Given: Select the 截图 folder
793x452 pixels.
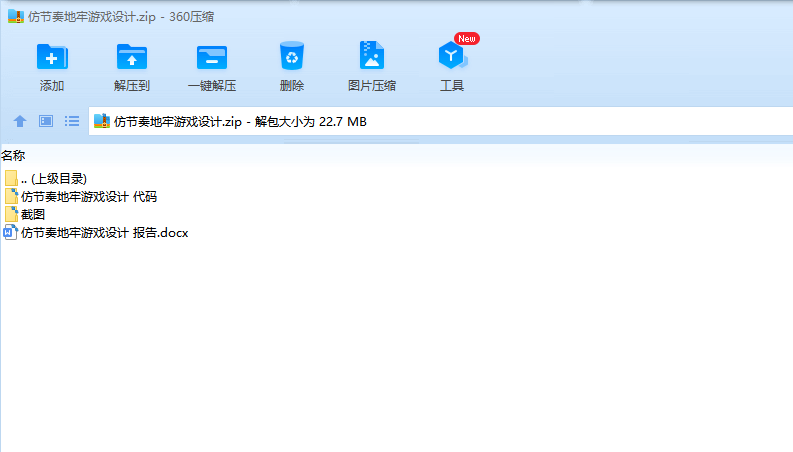Looking at the screenshot, I should tap(25, 215).
